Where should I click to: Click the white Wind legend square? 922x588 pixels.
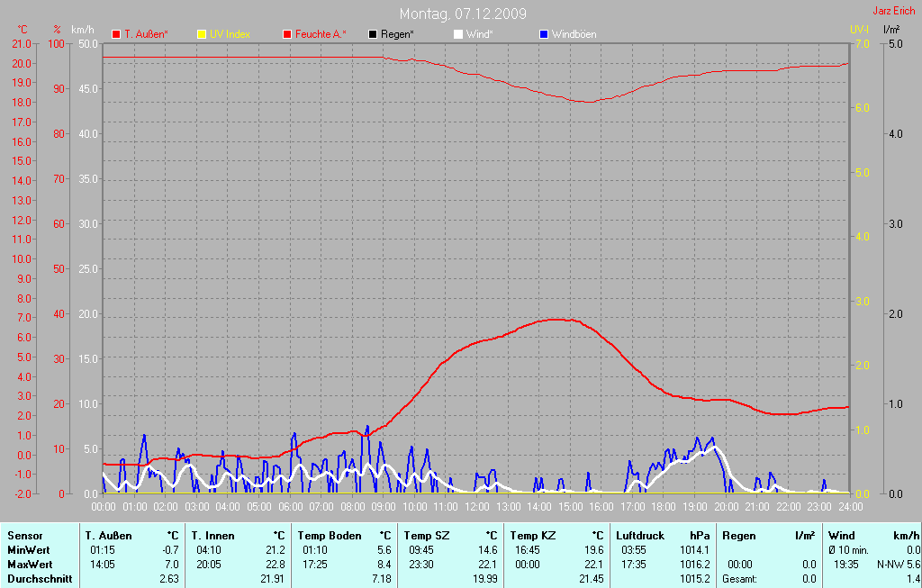click(x=457, y=34)
